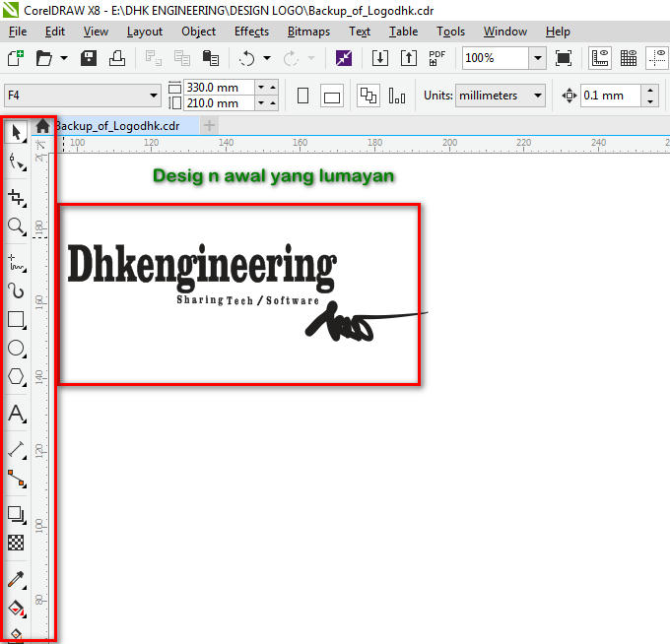Decrease the page height value

click(261, 103)
